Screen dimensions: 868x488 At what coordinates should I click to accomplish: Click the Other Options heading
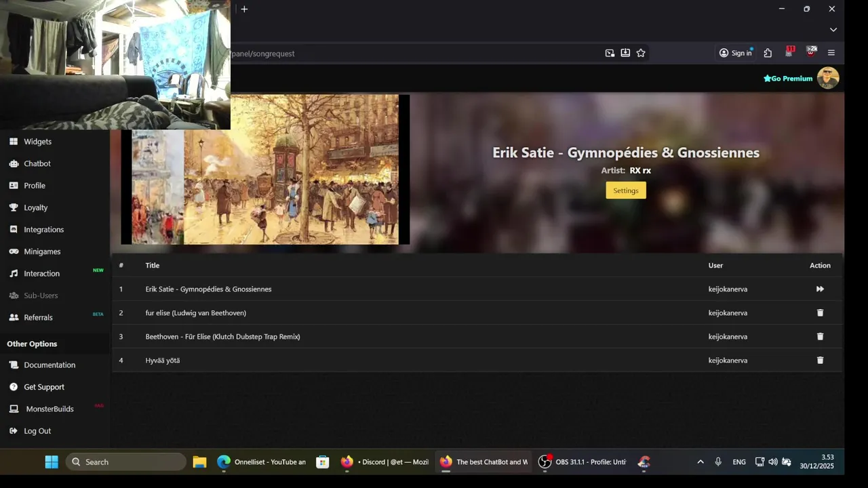32,344
